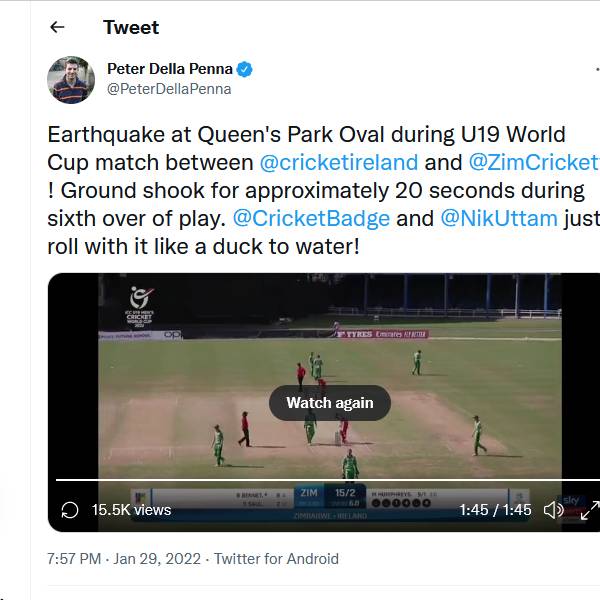Follow the @ZimCricket mention link
The image size is (600, 600).
click(533, 162)
